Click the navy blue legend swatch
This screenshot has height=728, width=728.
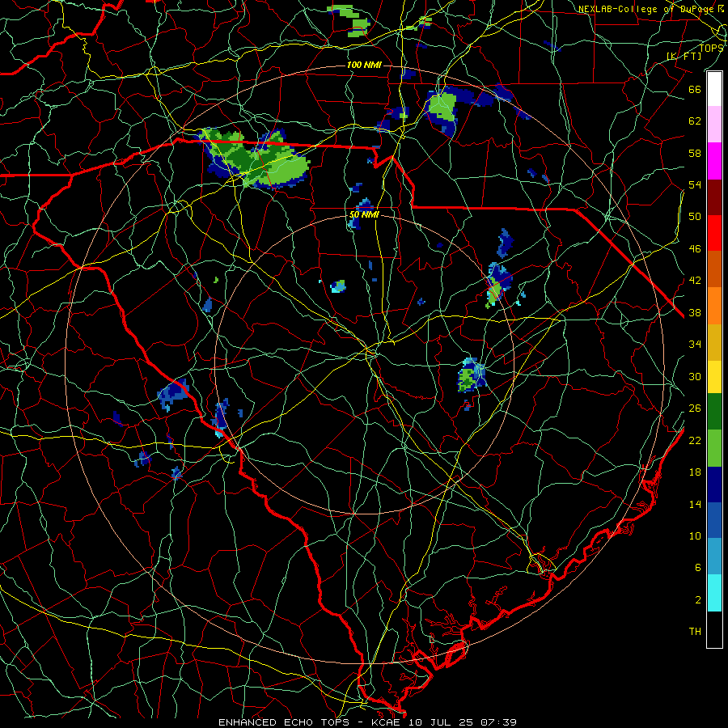pyautogui.click(x=714, y=485)
